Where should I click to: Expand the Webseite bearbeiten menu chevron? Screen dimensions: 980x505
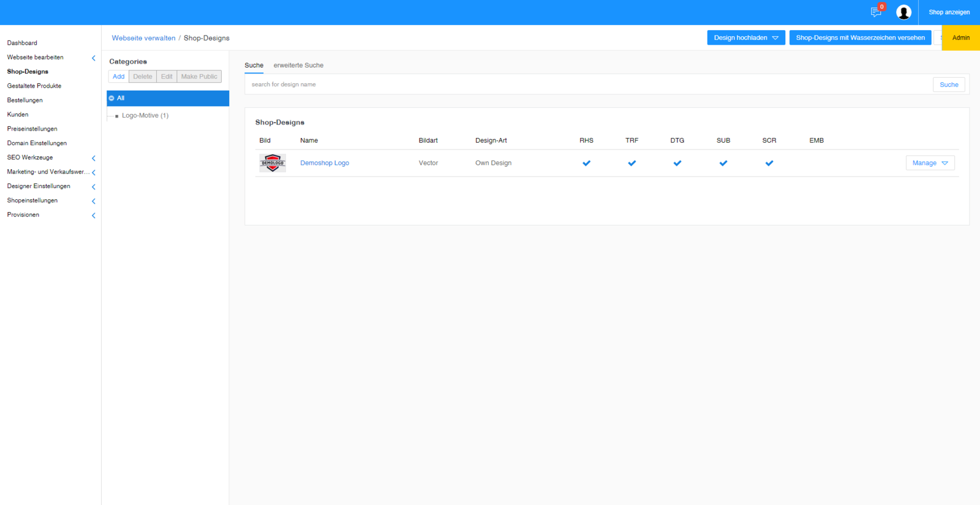94,58
